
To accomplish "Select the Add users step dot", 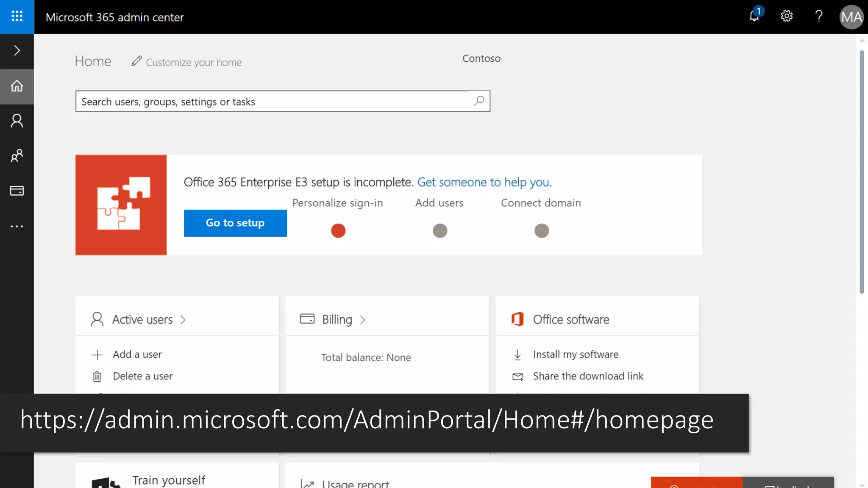I will click(440, 231).
